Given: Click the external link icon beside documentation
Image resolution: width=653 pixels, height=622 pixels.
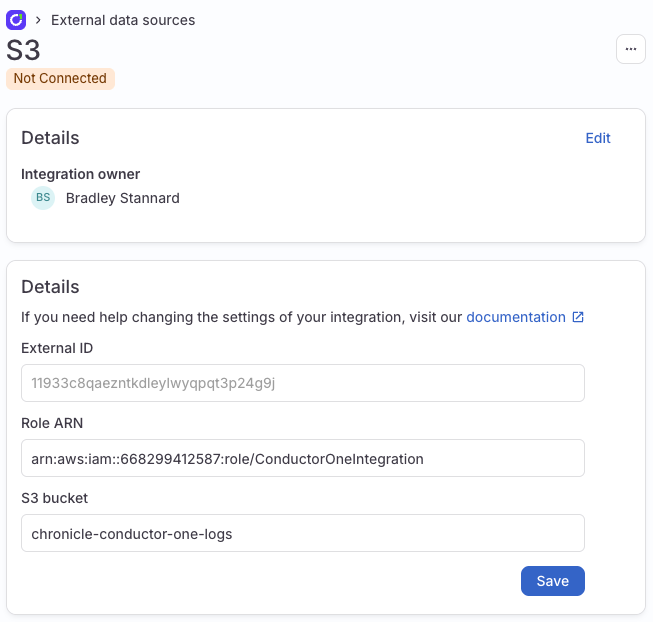Looking at the screenshot, I should click(578, 317).
